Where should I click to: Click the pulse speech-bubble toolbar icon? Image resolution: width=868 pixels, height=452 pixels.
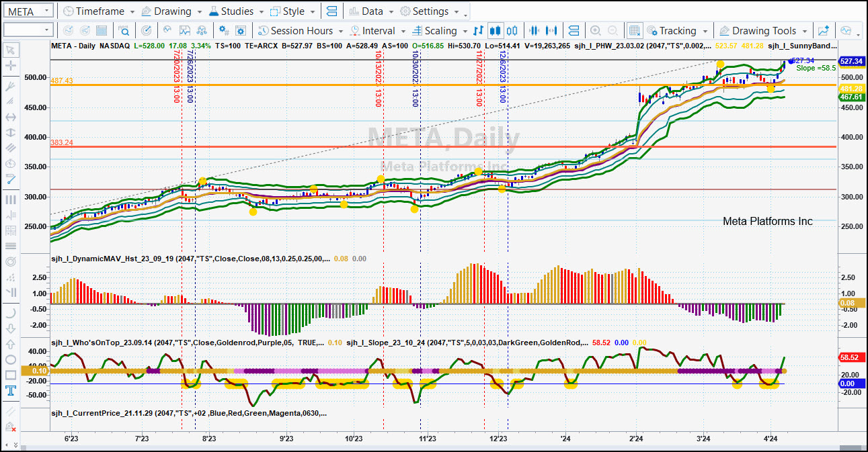tap(846, 31)
